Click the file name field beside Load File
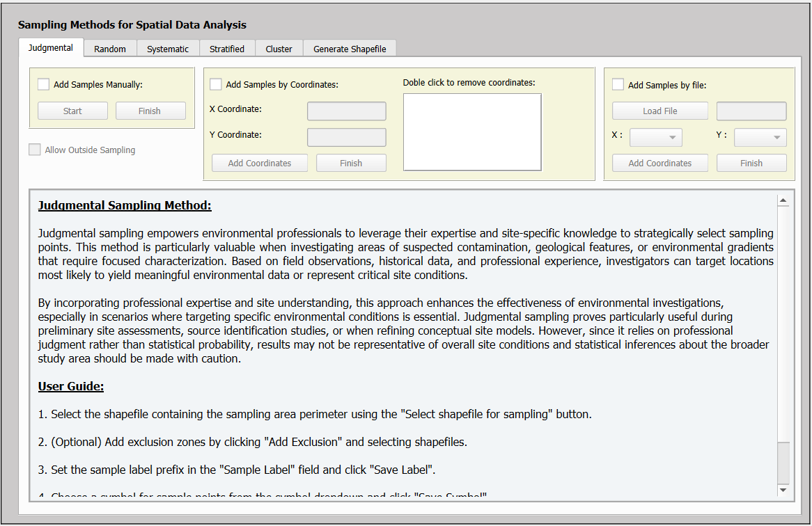 (x=751, y=111)
